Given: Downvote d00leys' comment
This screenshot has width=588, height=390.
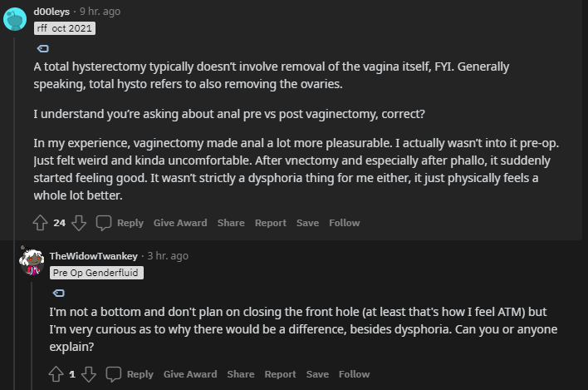Looking at the screenshot, I should (79, 223).
